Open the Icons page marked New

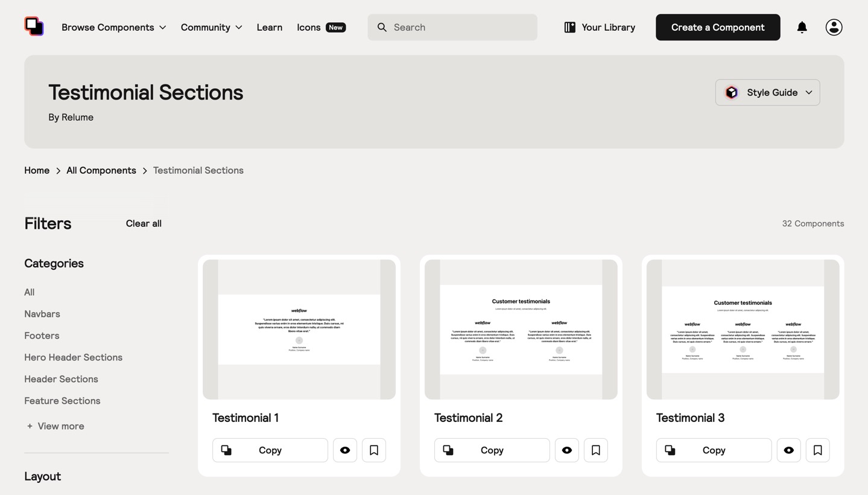pyautogui.click(x=321, y=27)
